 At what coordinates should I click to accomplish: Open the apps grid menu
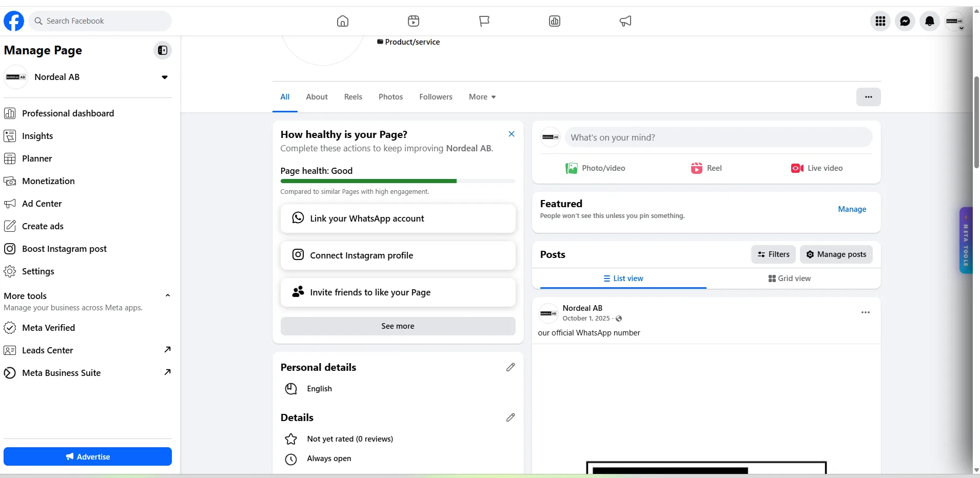[x=880, y=21]
